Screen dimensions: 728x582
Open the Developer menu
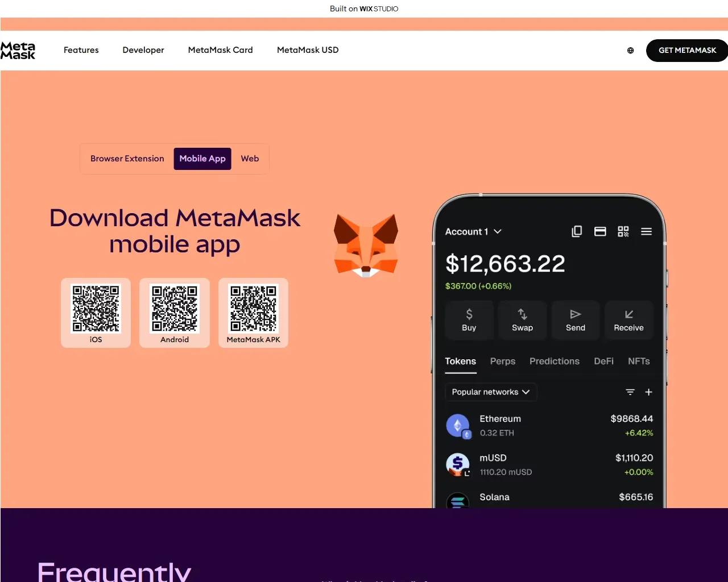(143, 50)
